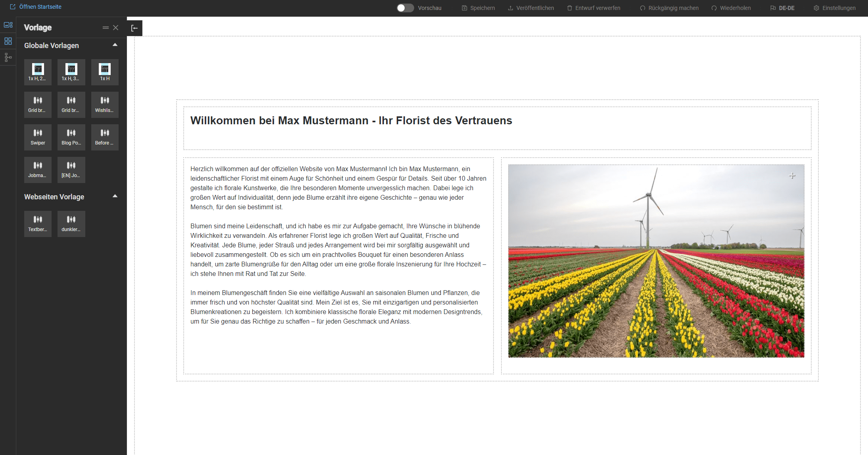Open the grid templates sidebar icon
Image resolution: width=868 pixels, height=455 pixels.
[8, 41]
